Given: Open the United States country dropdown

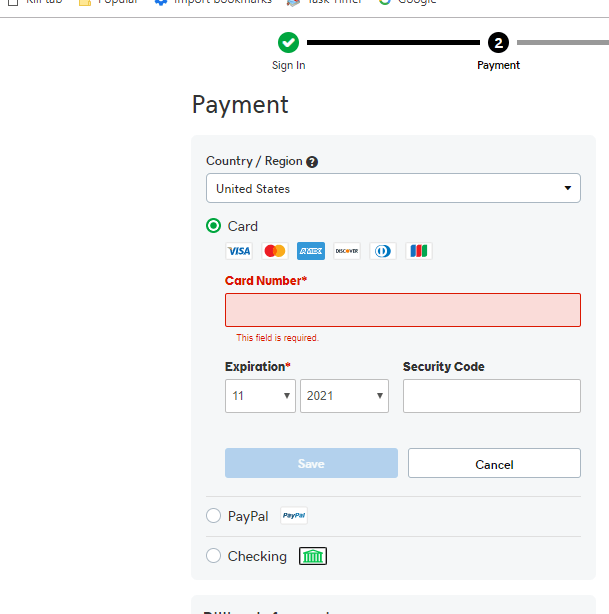Looking at the screenshot, I should coord(393,188).
